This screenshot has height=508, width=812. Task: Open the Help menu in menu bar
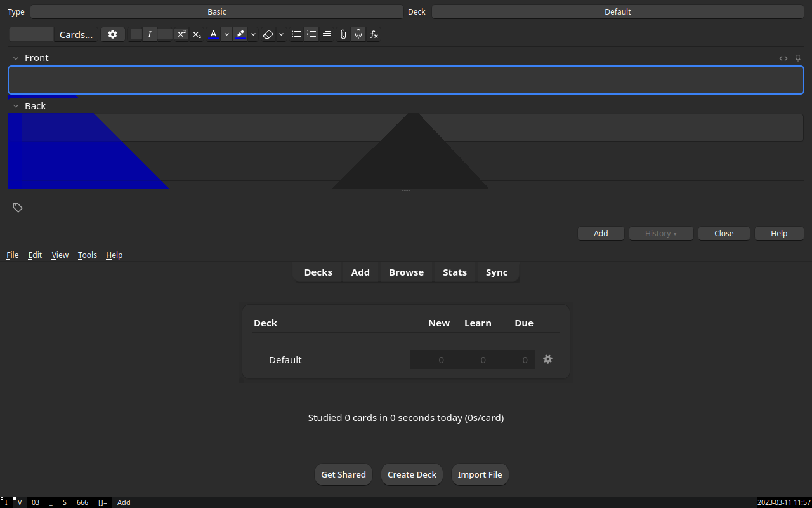[x=114, y=255]
